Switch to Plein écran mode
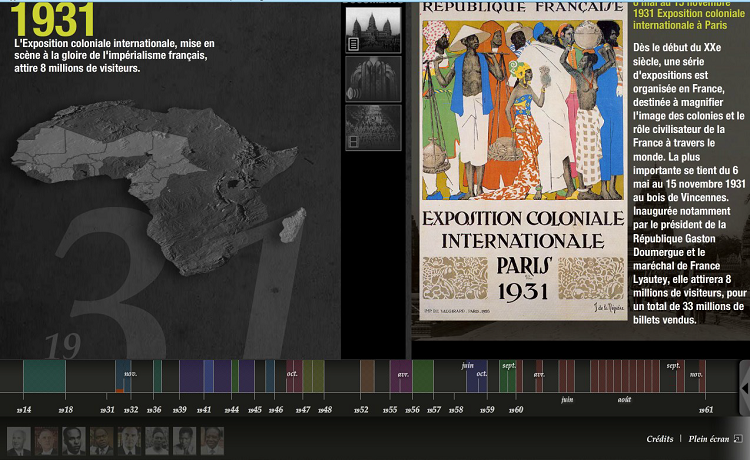750x460 pixels. pyautogui.click(x=708, y=438)
